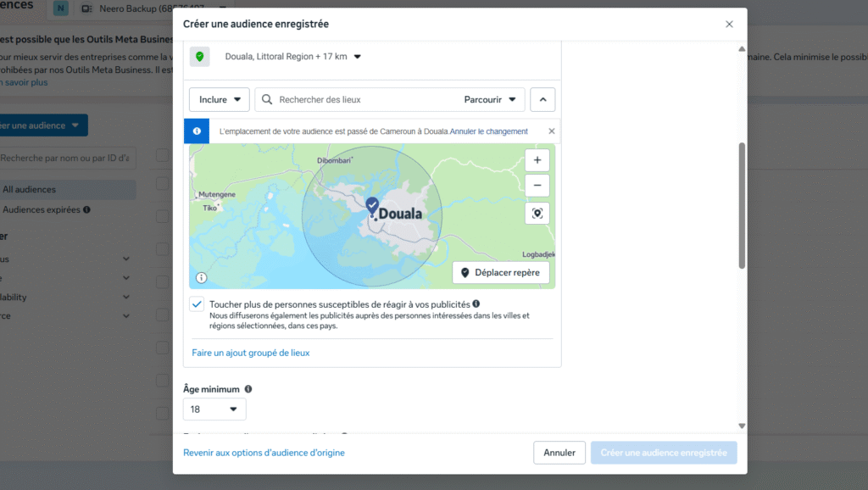The width and height of the screenshot is (868, 490).
Task: Open the minimum age 18 dropdown
Action: [x=214, y=409]
